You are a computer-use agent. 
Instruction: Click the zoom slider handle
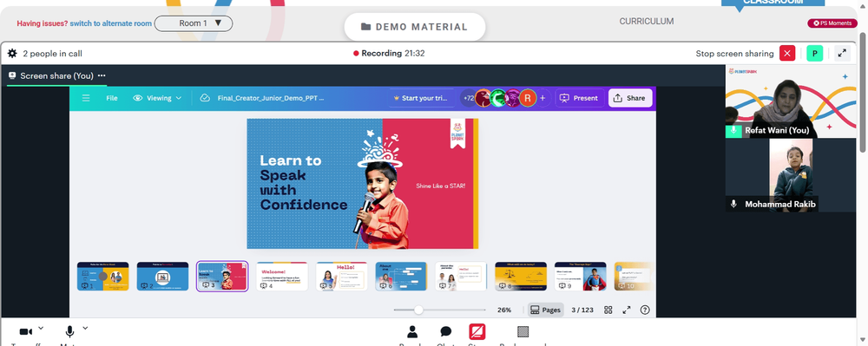(418, 310)
